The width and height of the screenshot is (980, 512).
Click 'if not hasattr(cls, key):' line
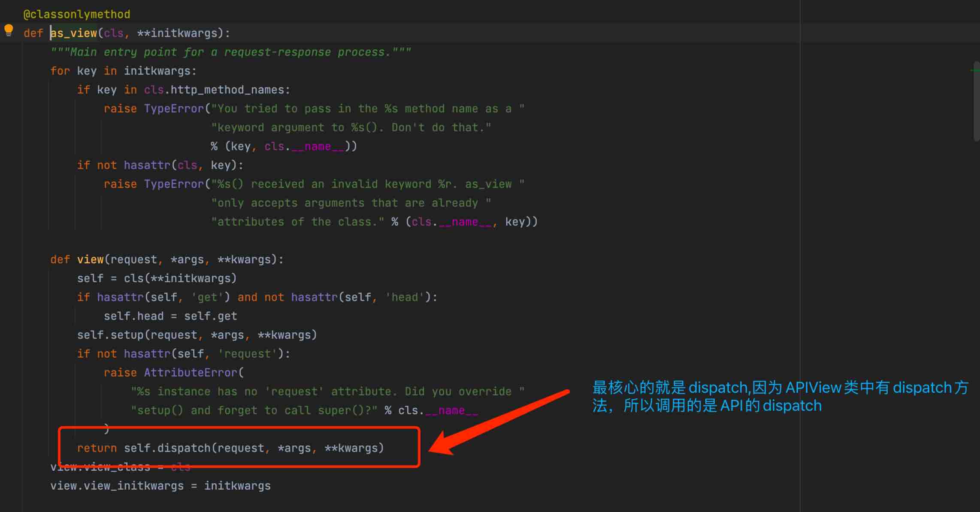(160, 165)
